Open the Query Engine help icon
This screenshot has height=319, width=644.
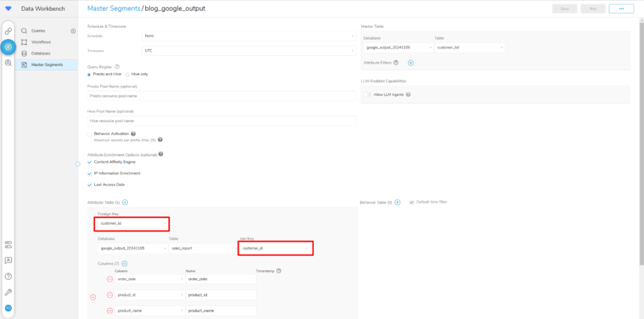[x=117, y=67]
